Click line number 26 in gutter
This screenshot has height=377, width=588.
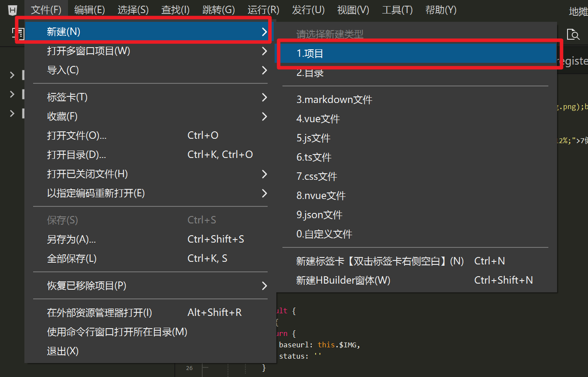(x=189, y=368)
